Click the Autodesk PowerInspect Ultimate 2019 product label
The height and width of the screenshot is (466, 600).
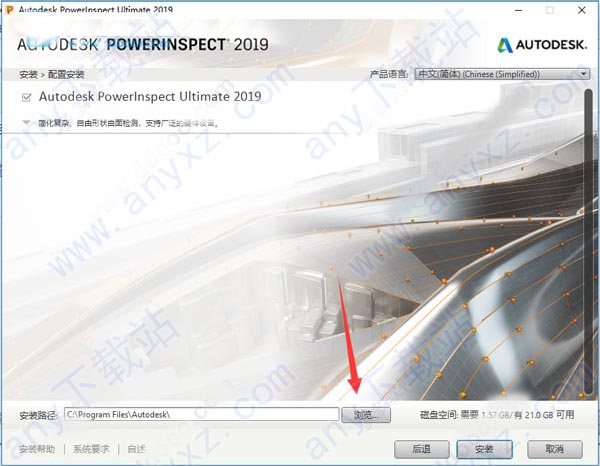click(150, 96)
